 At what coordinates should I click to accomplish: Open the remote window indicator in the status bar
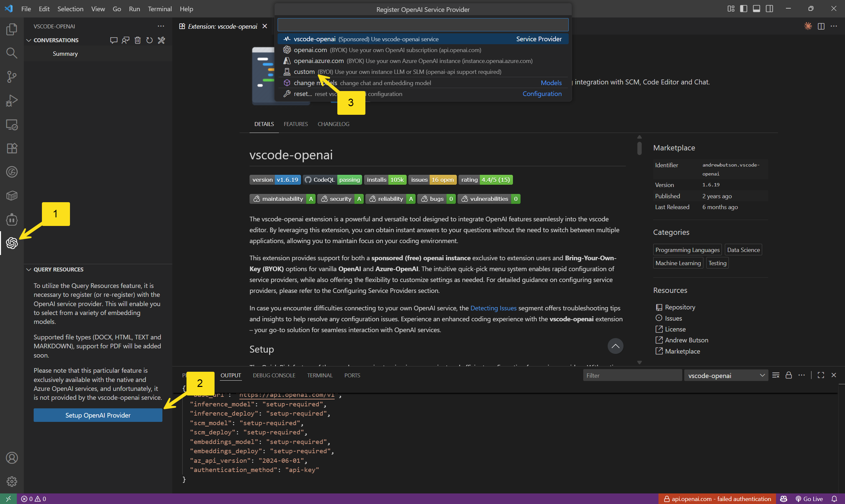coord(8,499)
